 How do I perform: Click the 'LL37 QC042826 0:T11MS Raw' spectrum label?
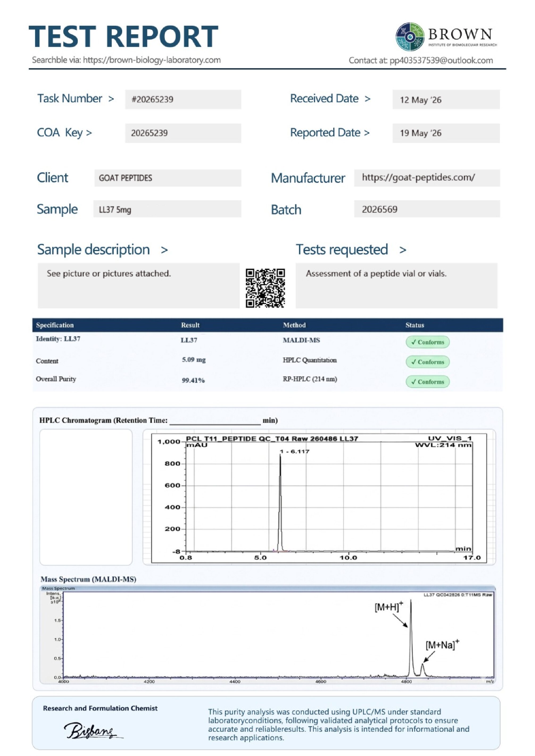point(458,595)
